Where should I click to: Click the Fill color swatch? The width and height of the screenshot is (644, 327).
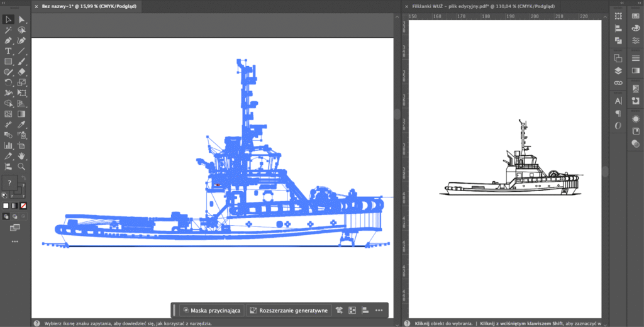click(x=9, y=183)
